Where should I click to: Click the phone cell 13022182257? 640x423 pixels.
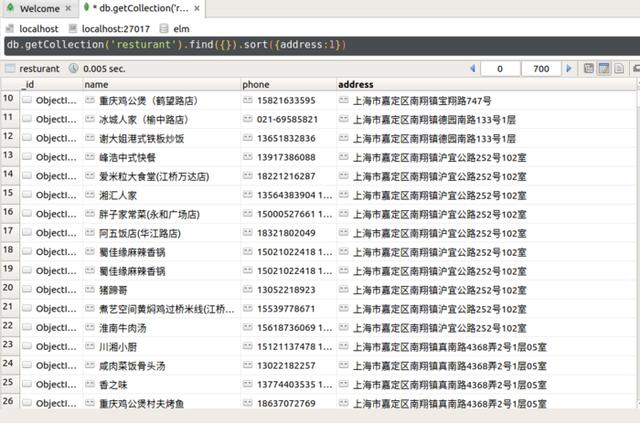(x=289, y=365)
